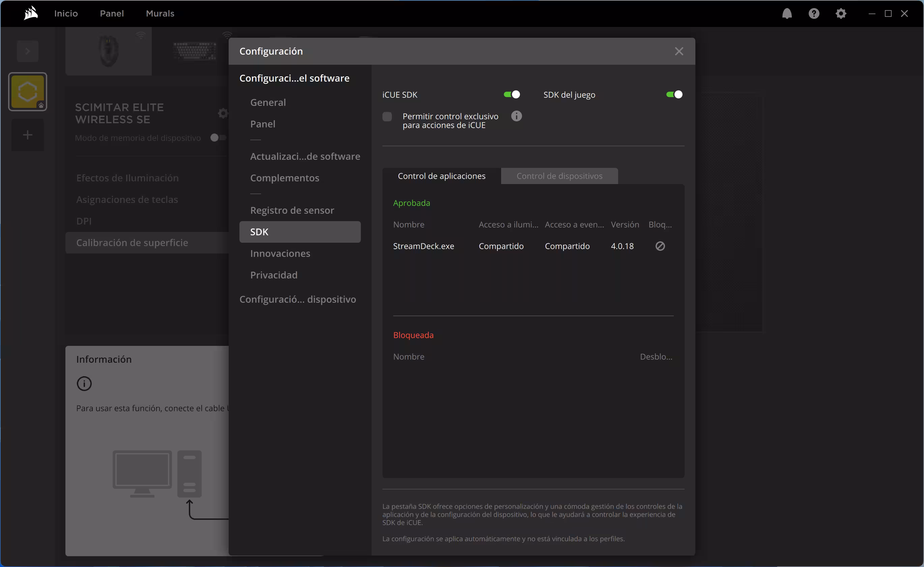Open Scimitar Elite device settings gear
The width and height of the screenshot is (924, 567).
[x=223, y=113]
